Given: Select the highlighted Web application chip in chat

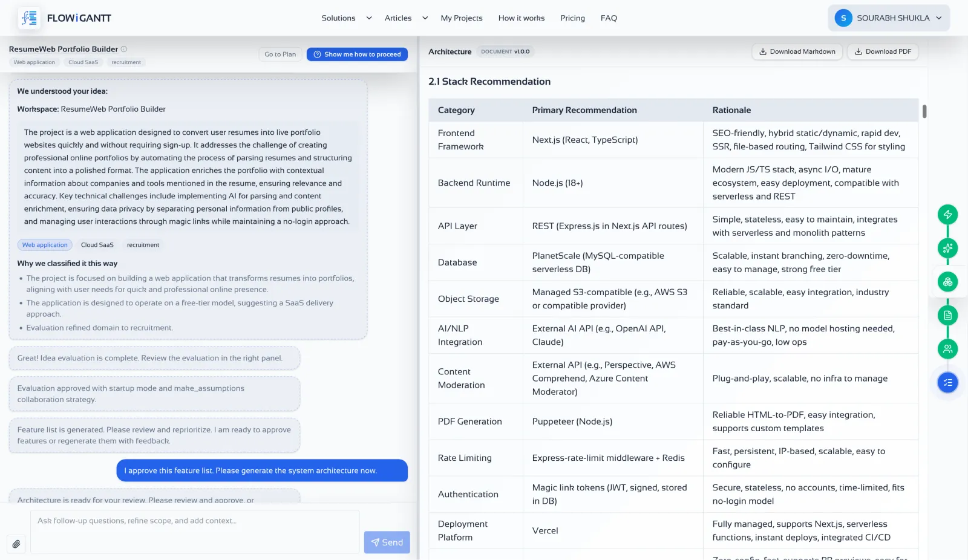Looking at the screenshot, I should click(45, 245).
